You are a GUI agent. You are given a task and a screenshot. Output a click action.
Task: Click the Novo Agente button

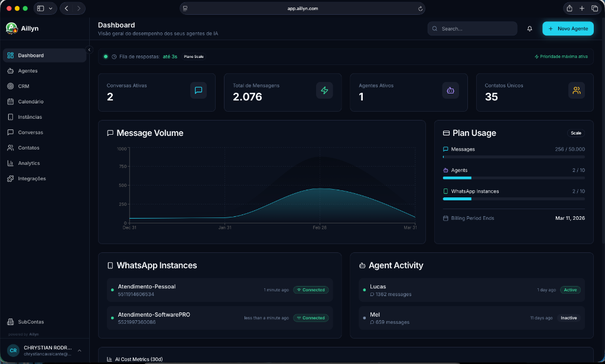tap(568, 28)
